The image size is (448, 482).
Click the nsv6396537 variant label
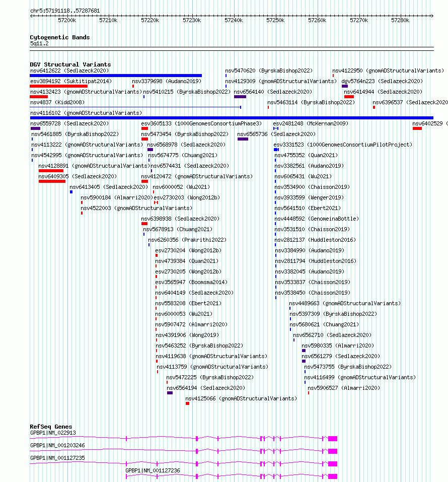click(x=410, y=102)
